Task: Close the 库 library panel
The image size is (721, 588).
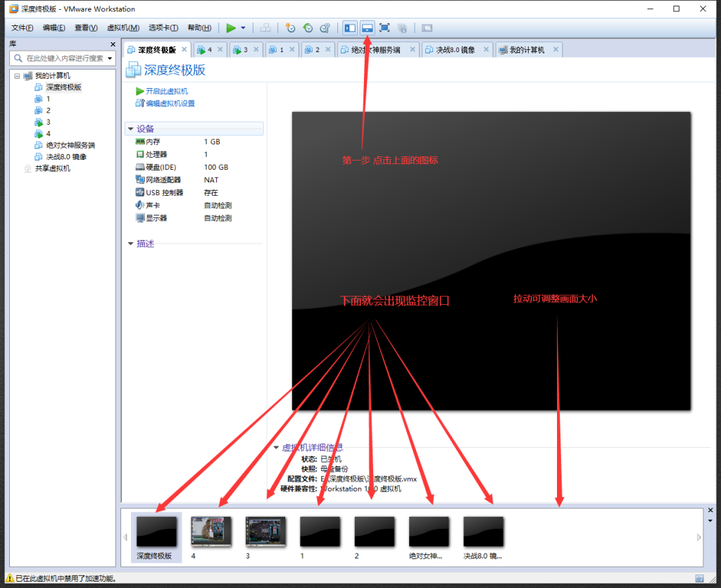Action: pyautogui.click(x=113, y=44)
